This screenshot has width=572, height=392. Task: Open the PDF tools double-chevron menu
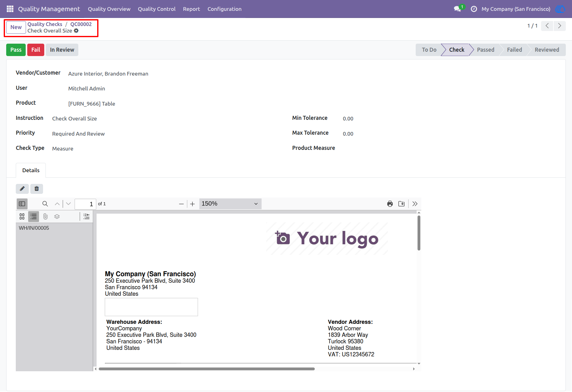point(415,204)
